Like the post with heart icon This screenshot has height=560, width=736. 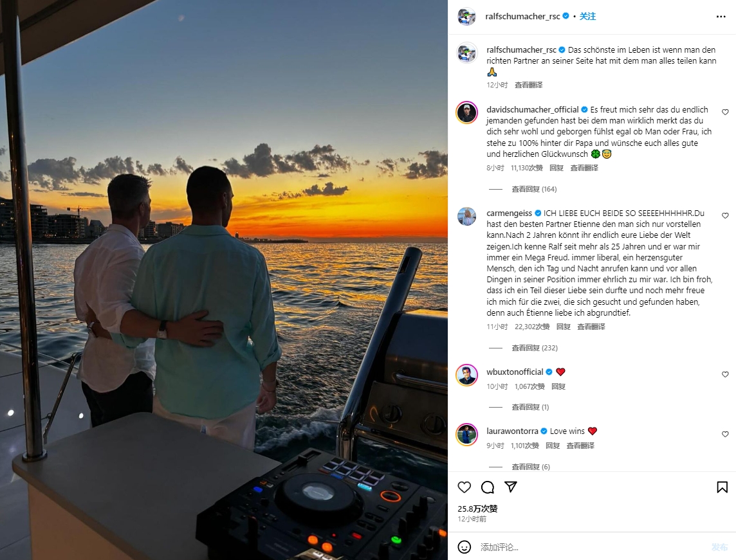coord(465,487)
